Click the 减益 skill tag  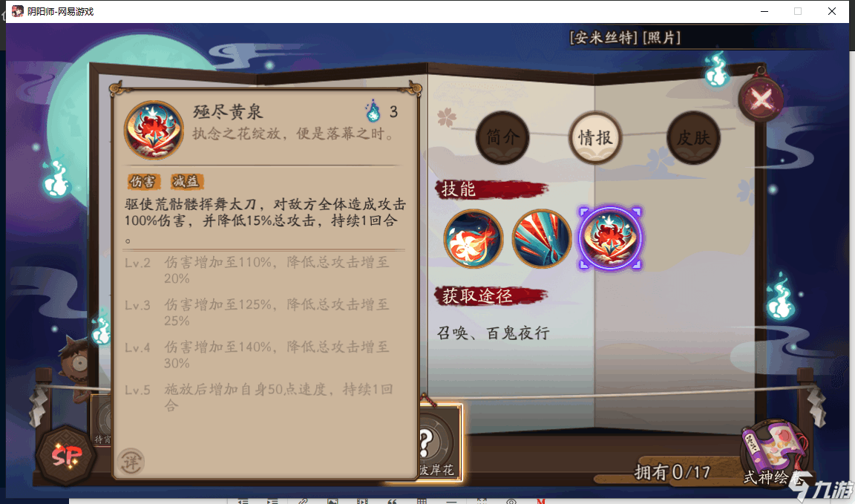click(x=186, y=182)
